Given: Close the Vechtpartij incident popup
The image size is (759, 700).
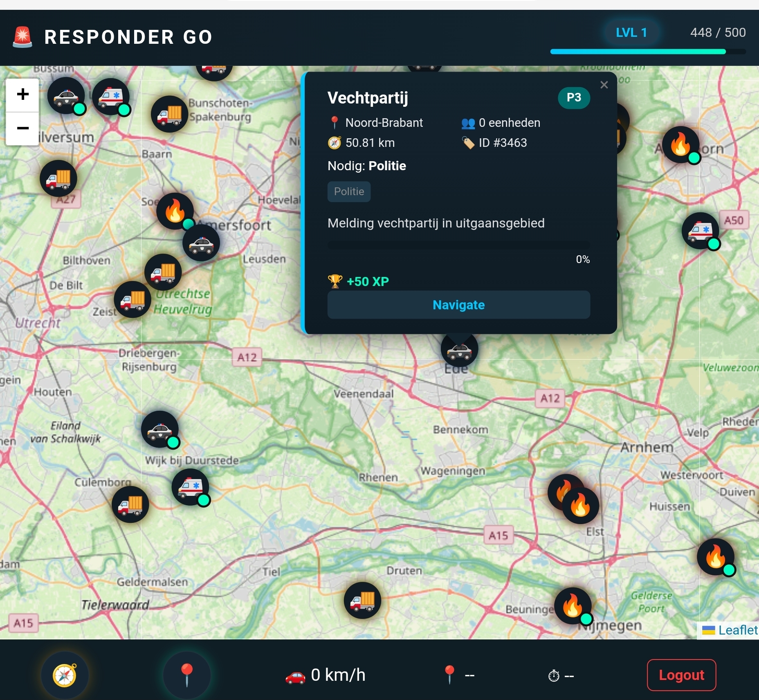Looking at the screenshot, I should [x=604, y=85].
